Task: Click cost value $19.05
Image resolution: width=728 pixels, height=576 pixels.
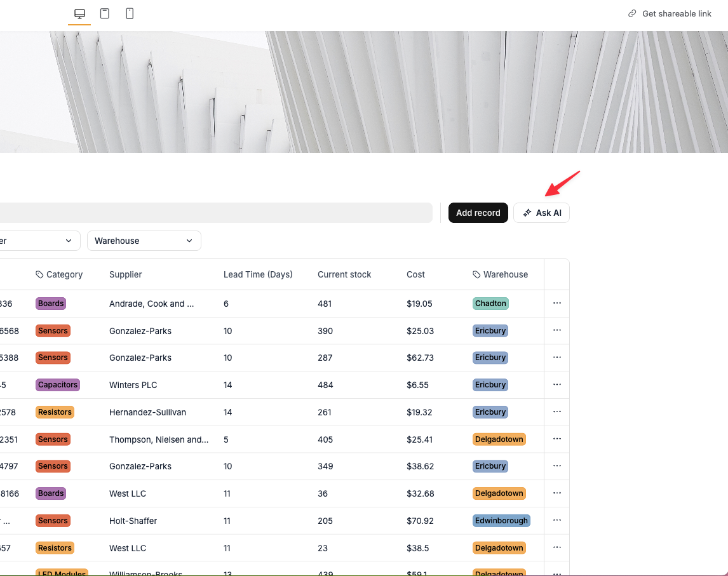Action: click(419, 304)
